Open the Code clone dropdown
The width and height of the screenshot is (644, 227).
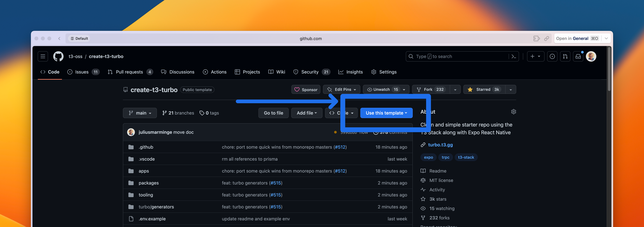tap(341, 113)
